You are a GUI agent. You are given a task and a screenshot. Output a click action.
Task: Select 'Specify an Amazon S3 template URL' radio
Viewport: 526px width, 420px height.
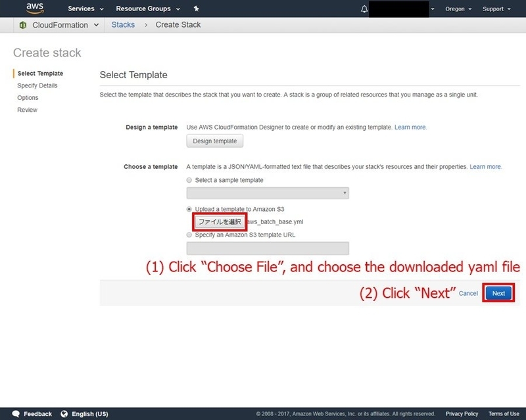coord(189,235)
